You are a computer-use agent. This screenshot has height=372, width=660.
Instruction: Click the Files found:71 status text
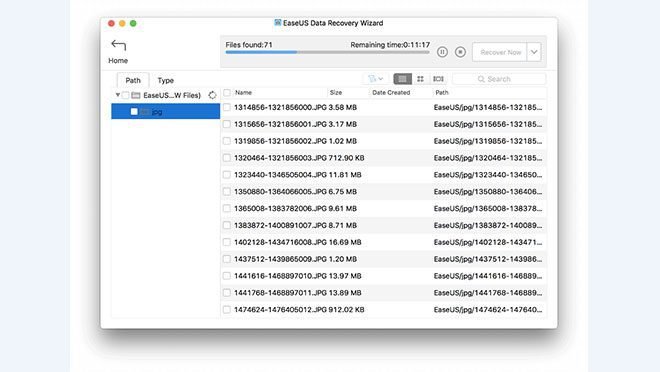click(x=249, y=45)
